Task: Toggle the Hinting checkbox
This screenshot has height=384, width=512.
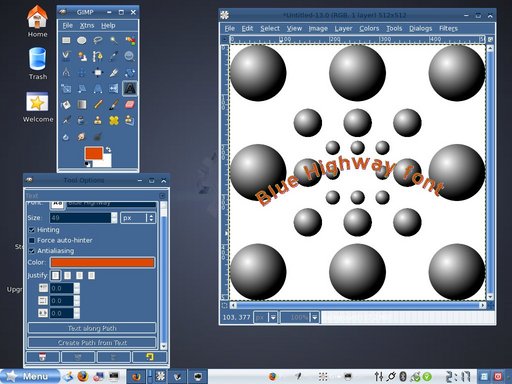Action: [32, 230]
